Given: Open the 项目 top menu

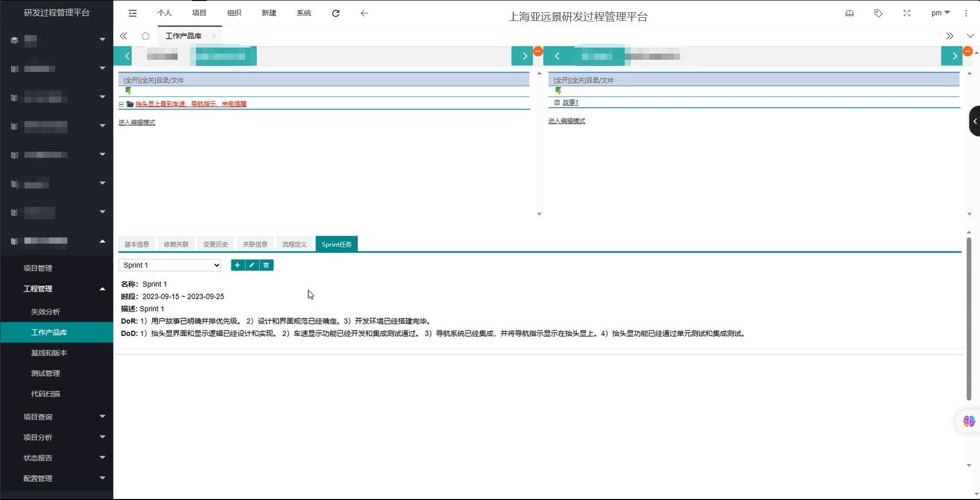Looking at the screenshot, I should pos(199,13).
